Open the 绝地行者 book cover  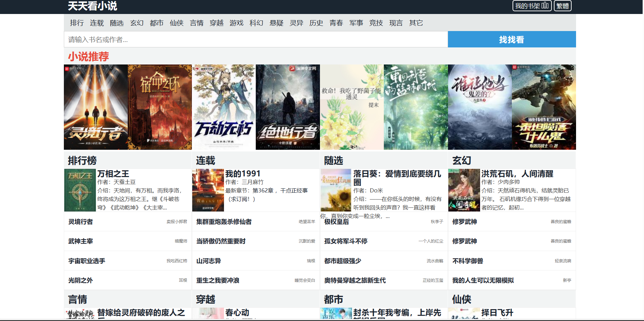[288, 107]
